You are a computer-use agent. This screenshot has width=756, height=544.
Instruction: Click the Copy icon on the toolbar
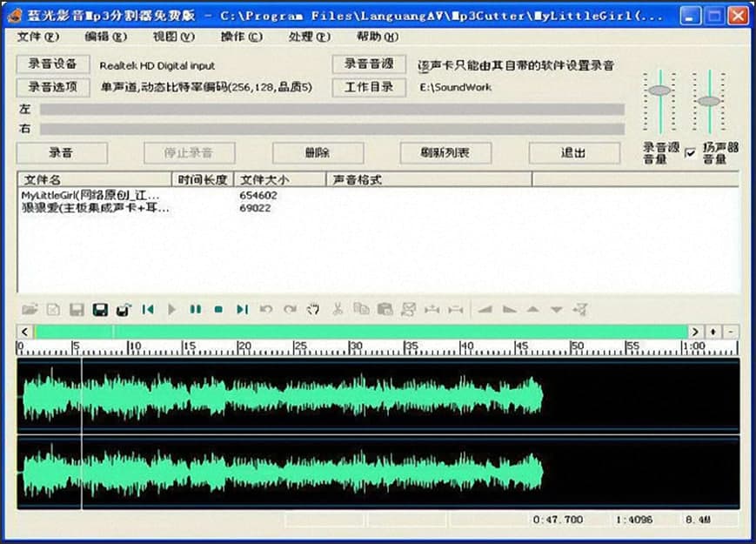(363, 309)
